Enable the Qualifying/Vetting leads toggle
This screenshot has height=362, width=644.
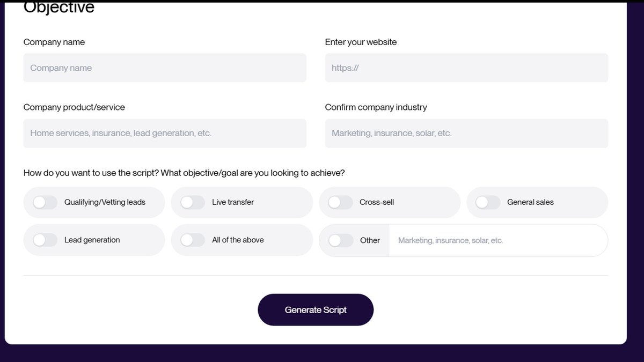point(45,202)
